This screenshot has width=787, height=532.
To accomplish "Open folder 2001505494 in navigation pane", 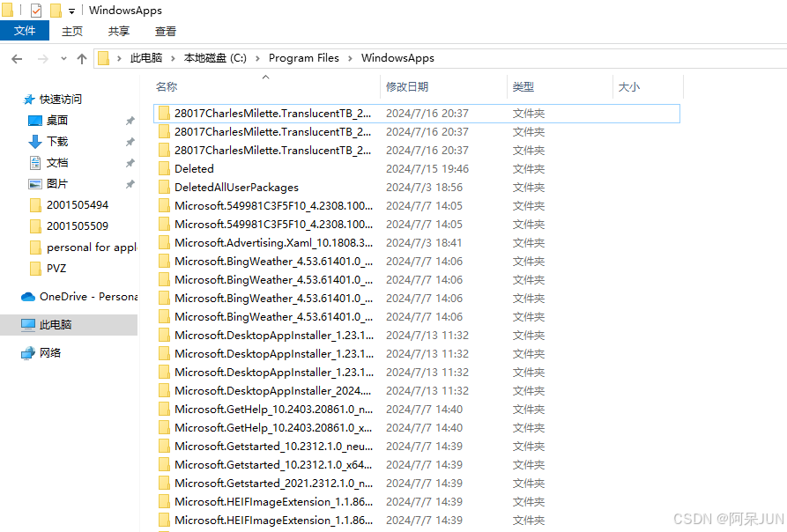I will [78, 204].
